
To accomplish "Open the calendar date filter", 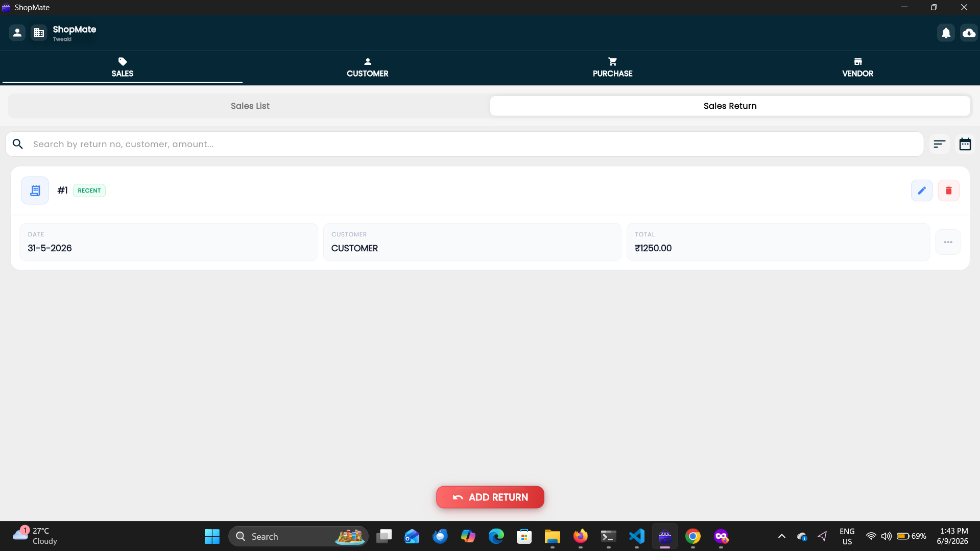I will pyautogui.click(x=965, y=144).
